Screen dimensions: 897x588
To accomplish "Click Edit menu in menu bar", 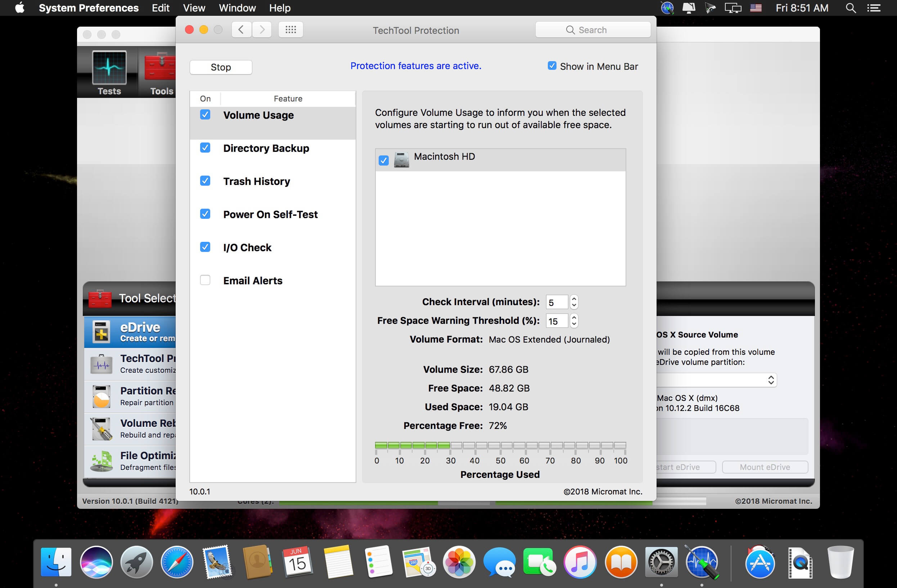I will point(160,7).
